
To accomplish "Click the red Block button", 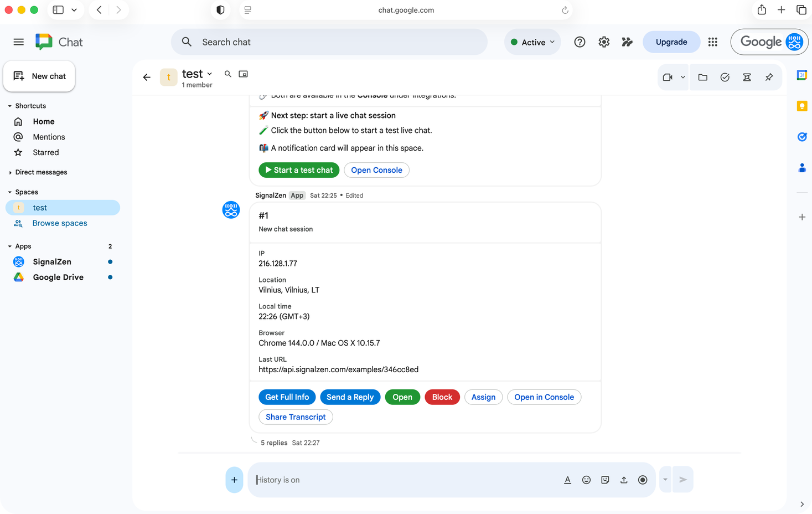I will tap(442, 397).
